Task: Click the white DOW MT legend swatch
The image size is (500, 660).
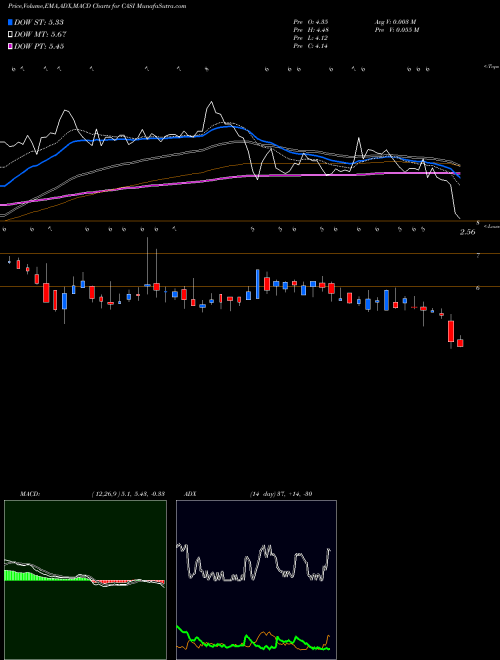Action: point(10,34)
